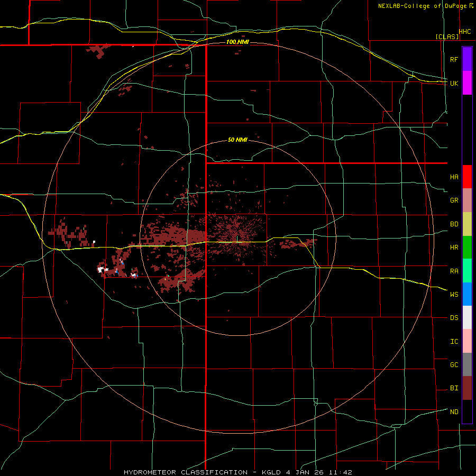Click the BI dark red legend color block

tap(467, 388)
